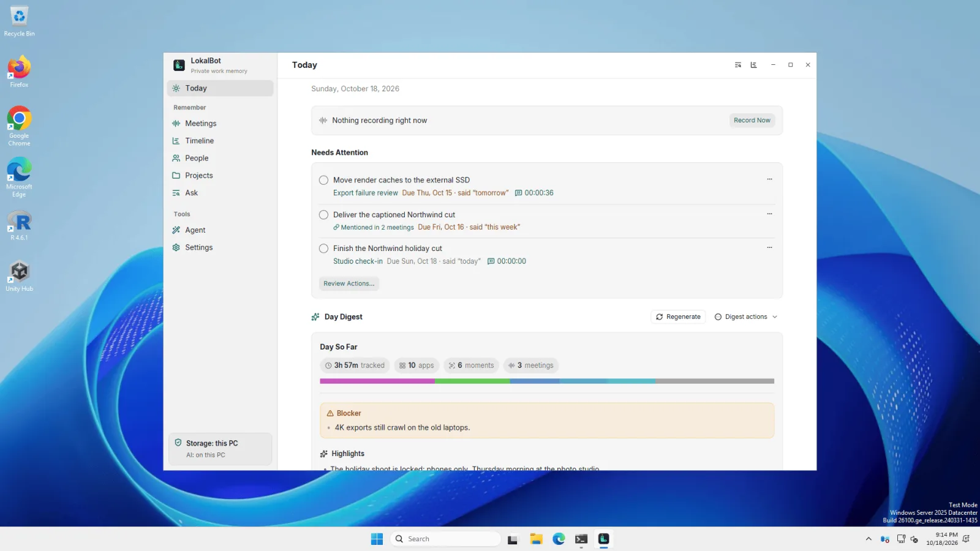Click the green segment of the activity bar
This screenshot has width=980, height=551.
click(472, 381)
